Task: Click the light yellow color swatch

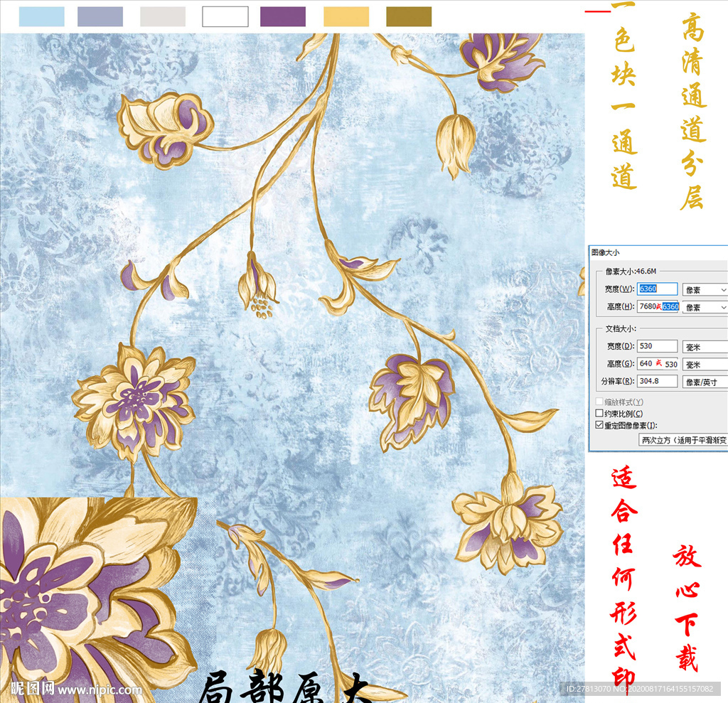Action: click(x=346, y=17)
